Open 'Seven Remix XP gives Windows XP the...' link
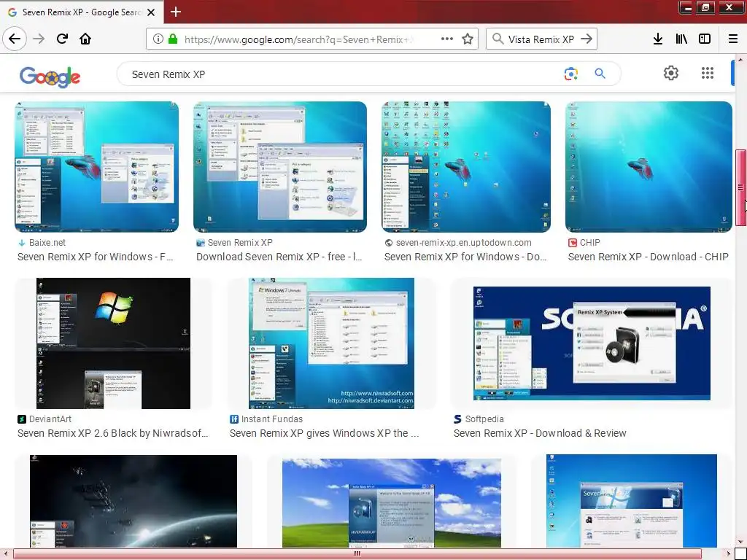 click(325, 433)
